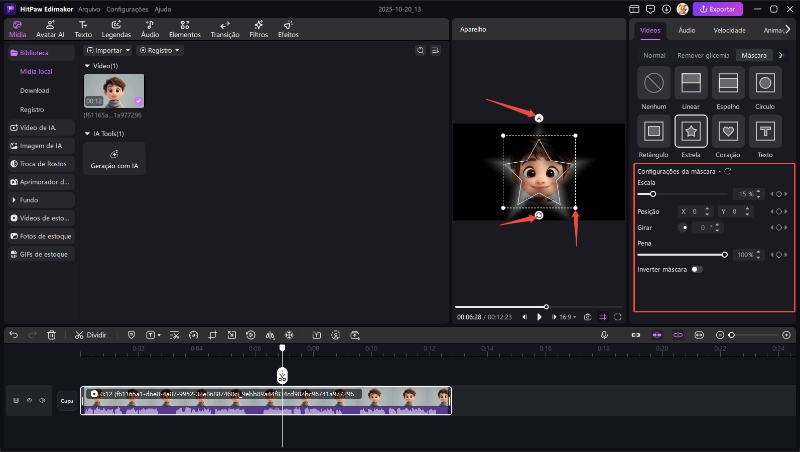Toggle the Inverter máscara switch
The image size is (800, 452).
pyautogui.click(x=696, y=269)
